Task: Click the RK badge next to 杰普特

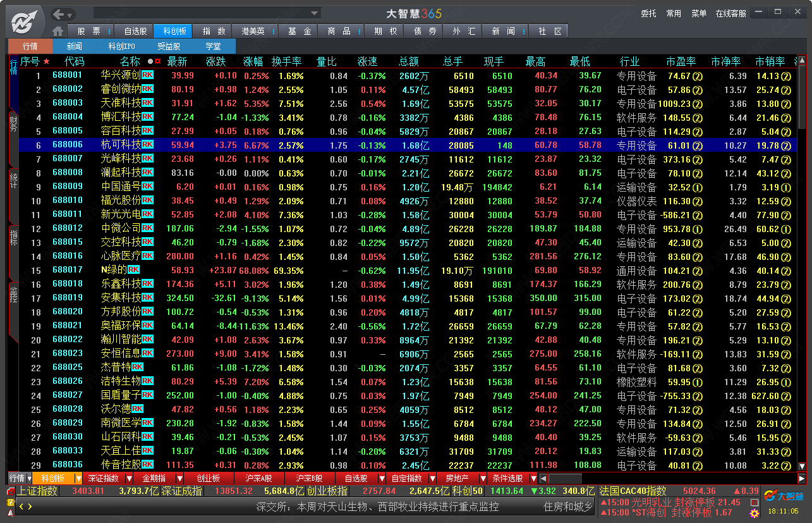Action: (138, 367)
